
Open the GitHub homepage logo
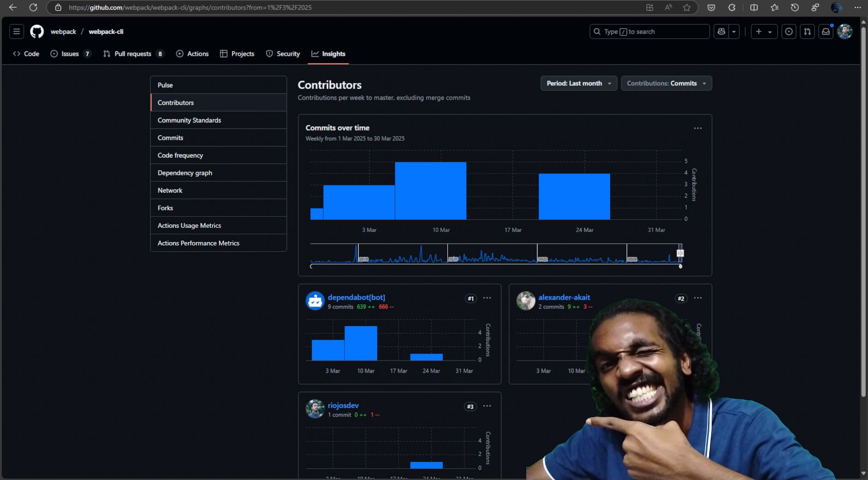(37, 31)
